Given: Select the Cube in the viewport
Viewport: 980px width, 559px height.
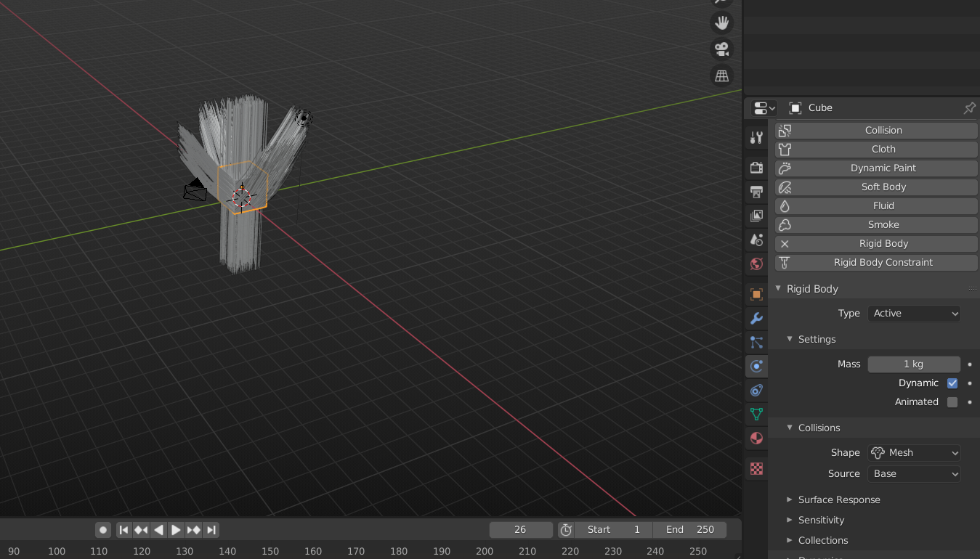Looking at the screenshot, I should click(242, 187).
